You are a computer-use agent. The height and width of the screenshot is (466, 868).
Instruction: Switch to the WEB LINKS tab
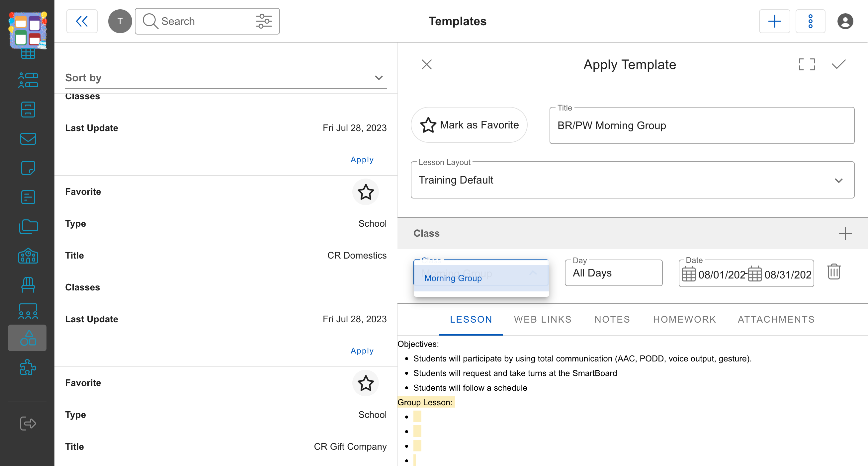pyautogui.click(x=543, y=320)
